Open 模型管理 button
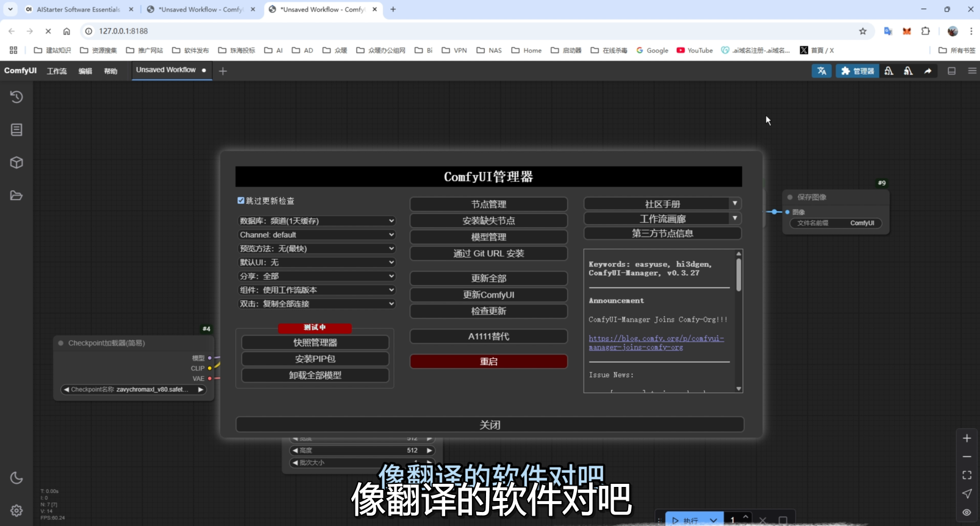The image size is (980, 526). [488, 237]
